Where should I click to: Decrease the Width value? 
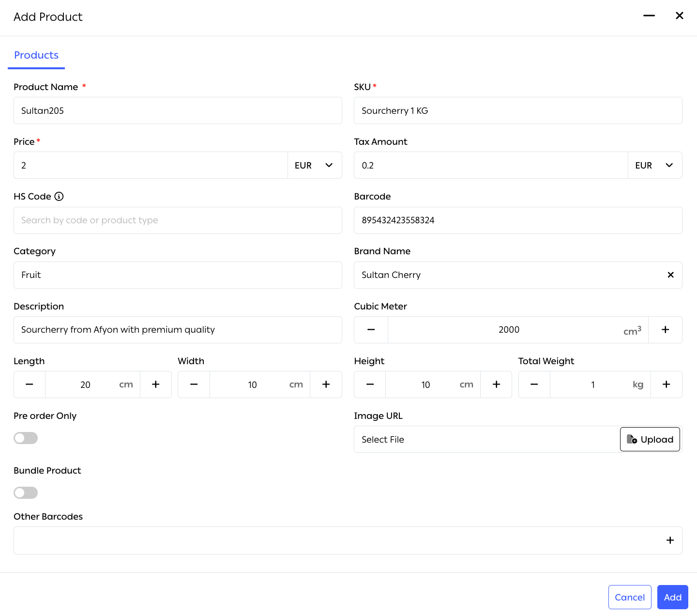(194, 385)
